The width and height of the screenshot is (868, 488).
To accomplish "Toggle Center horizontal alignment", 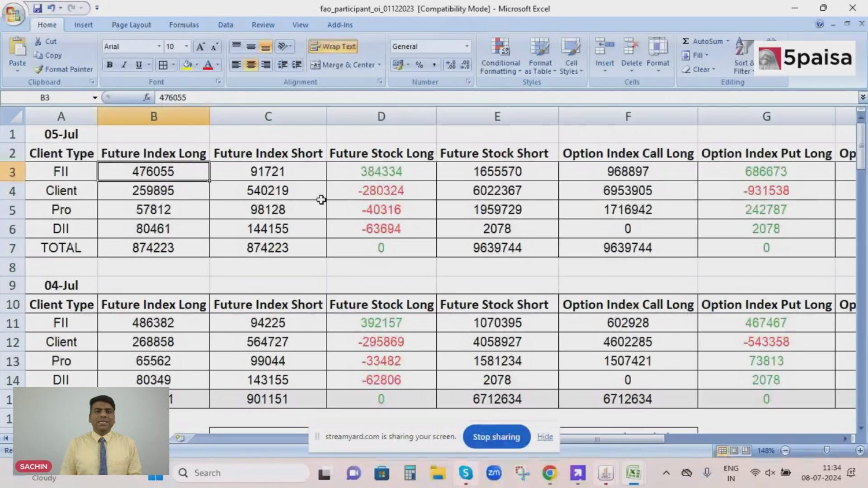I will click(x=250, y=65).
